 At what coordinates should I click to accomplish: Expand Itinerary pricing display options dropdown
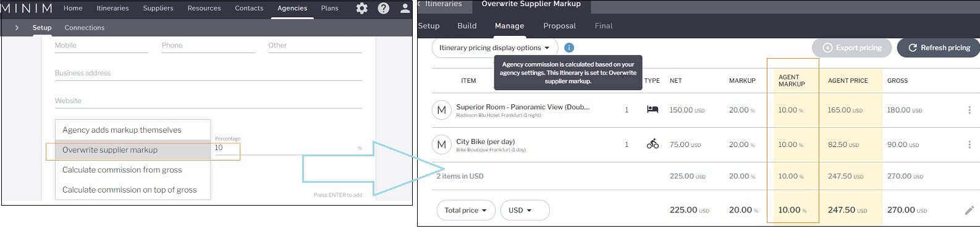pyautogui.click(x=494, y=48)
